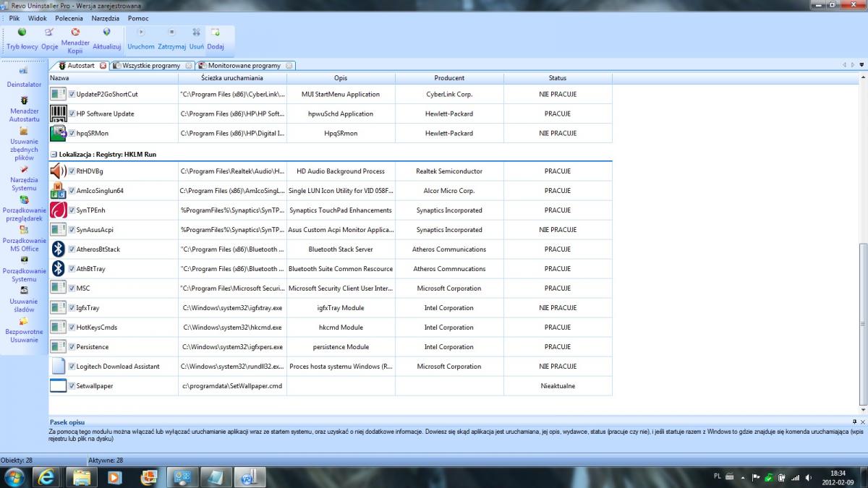This screenshot has width=868, height=488.
Task: Open Menadżer Autostartu in the sidebar
Action: click(24, 108)
